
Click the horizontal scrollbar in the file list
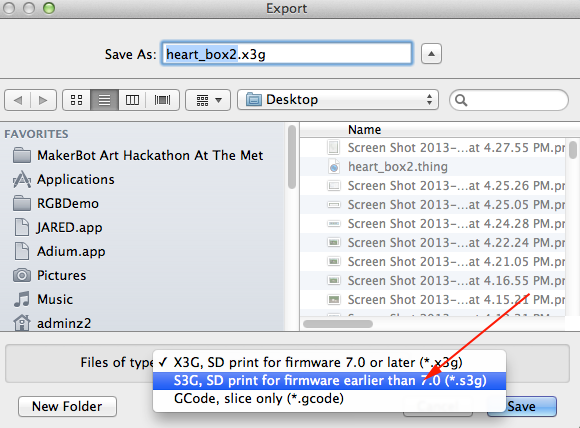point(338,324)
